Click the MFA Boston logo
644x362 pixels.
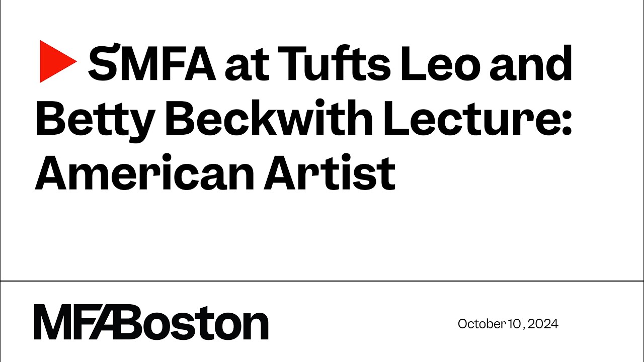tap(151, 322)
